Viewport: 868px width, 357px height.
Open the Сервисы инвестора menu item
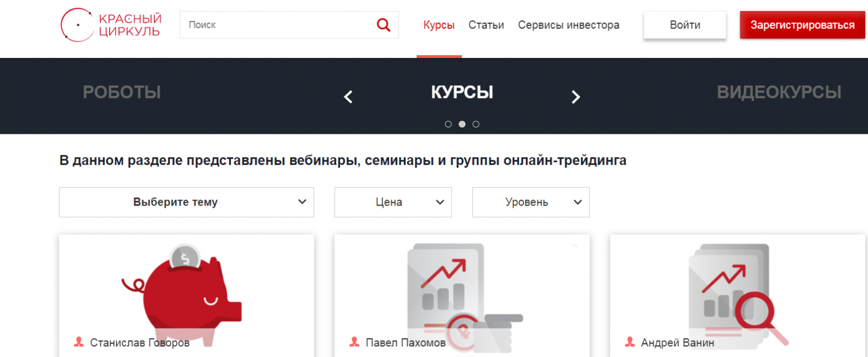pyautogui.click(x=568, y=25)
